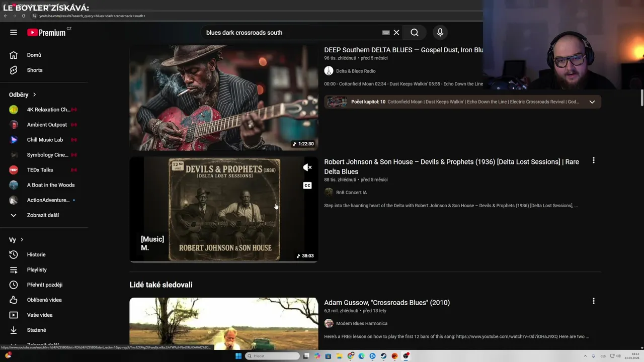Click the Devils & Prophets preview progress bar
Viewport: 644px width, 362px height.
click(x=224, y=261)
